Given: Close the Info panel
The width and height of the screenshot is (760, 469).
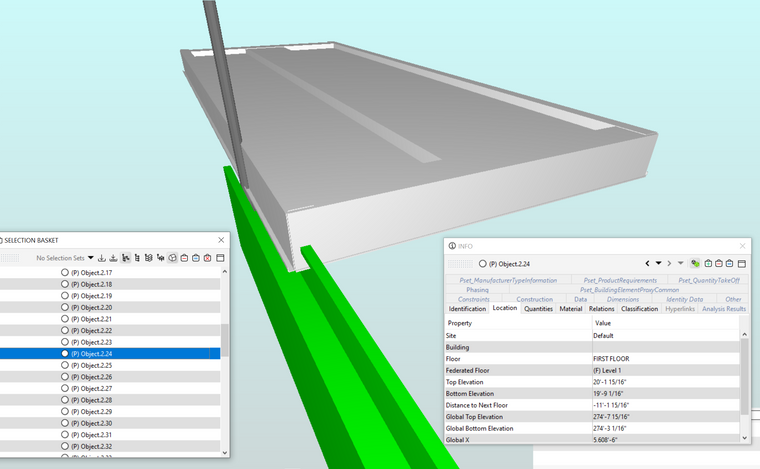Looking at the screenshot, I should 743,246.
